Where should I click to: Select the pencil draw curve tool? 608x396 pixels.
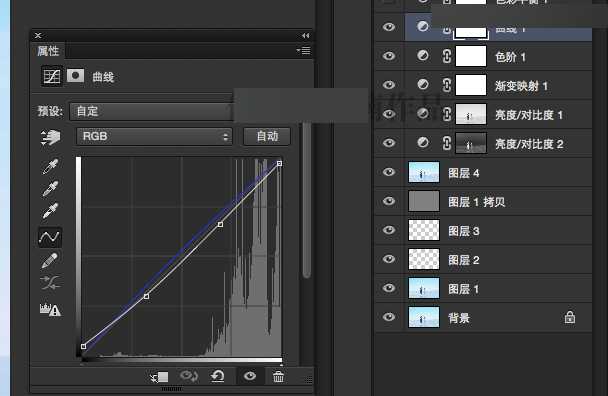tap(50, 260)
